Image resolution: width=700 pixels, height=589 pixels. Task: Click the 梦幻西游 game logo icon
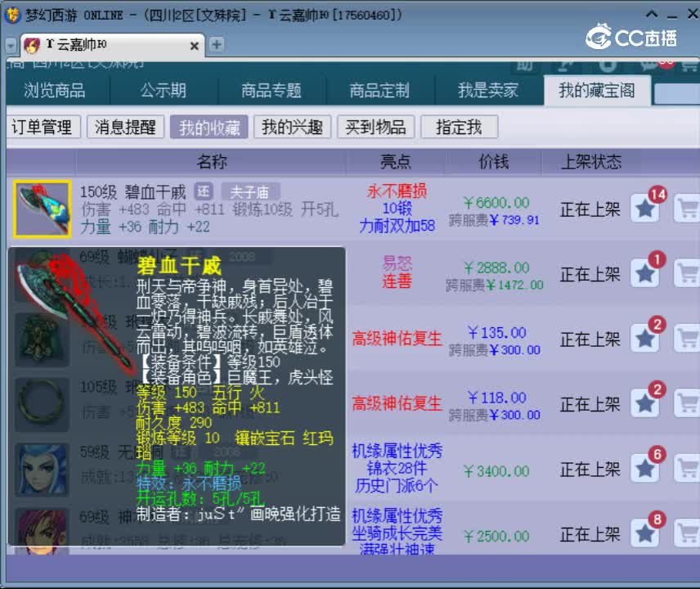12,15
